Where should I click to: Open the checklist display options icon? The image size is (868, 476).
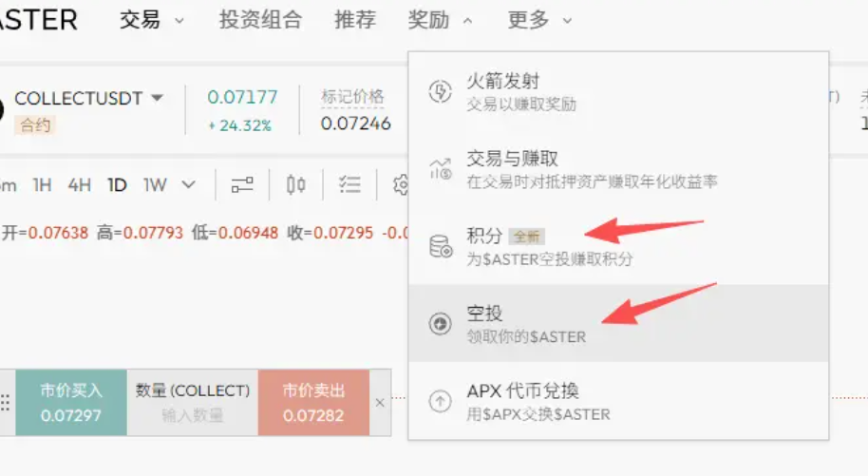[349, 184]
